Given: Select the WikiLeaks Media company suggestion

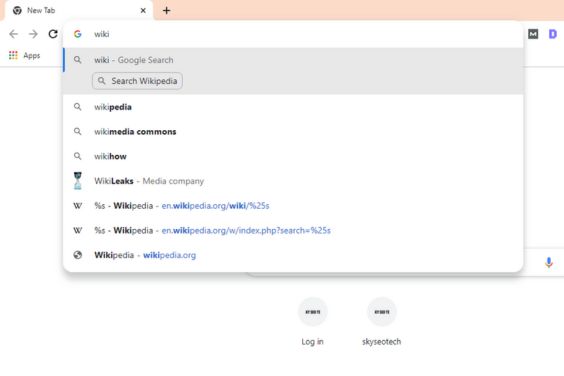Looking at the screenshot, I should (293, 181).
